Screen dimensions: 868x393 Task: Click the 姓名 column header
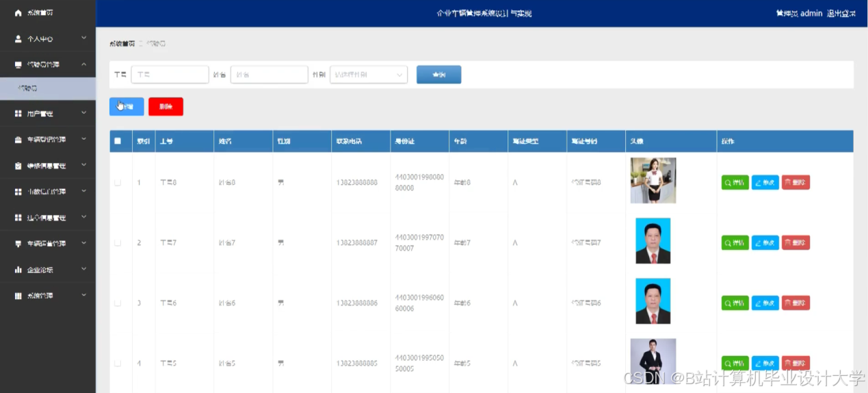(x=225, y=142)
